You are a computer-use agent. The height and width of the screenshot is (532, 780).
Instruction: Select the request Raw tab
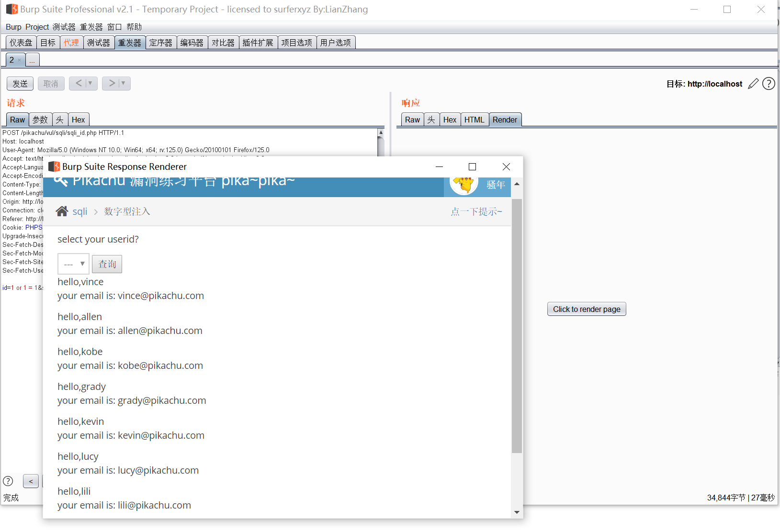(18, 120)
